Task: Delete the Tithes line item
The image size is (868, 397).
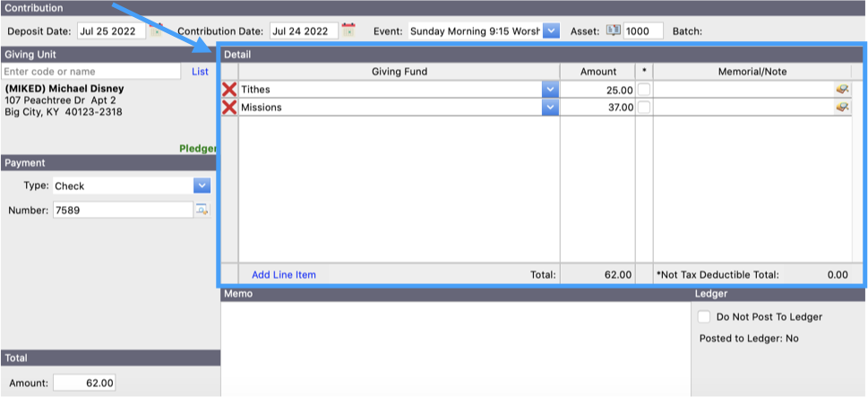Action: click(x=229, y=90)
